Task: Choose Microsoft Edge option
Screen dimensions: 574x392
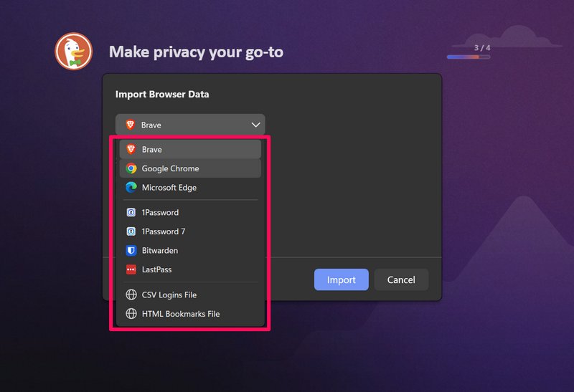Action: (169, 188)
